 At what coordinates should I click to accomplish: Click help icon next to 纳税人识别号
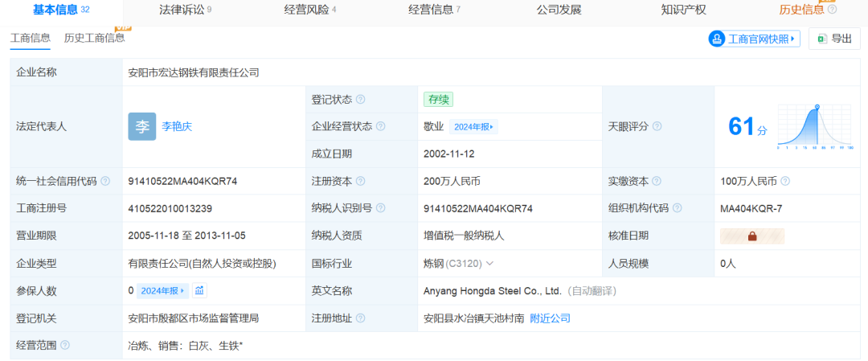[380, 208]
